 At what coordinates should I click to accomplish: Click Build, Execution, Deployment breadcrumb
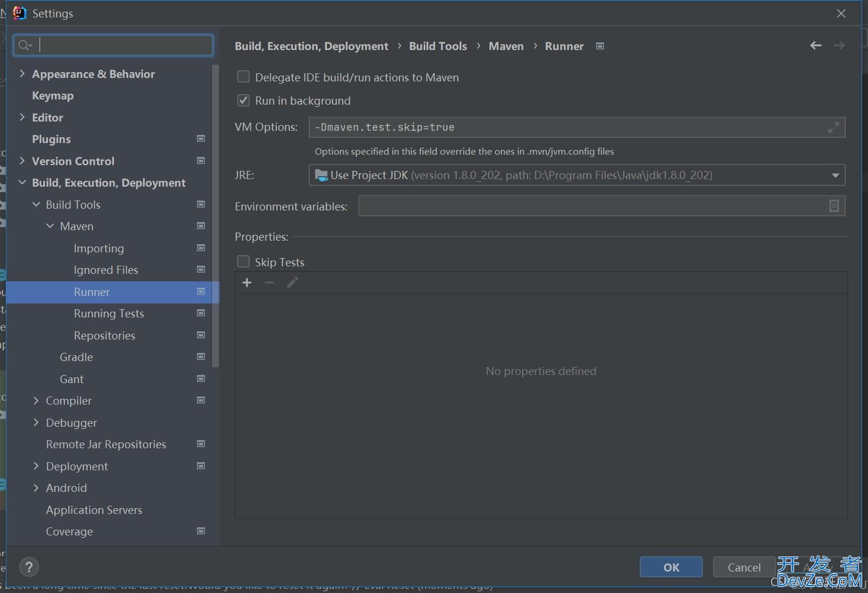coord(311,46)
